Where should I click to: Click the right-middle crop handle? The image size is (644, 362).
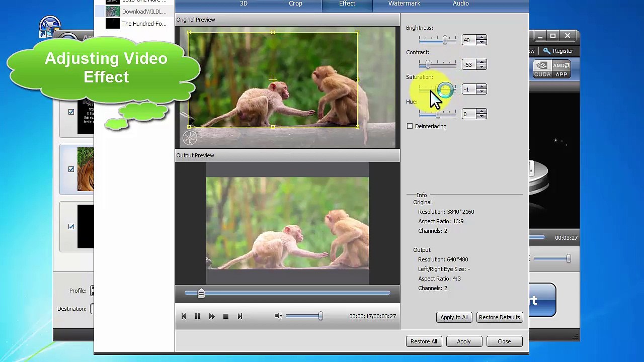tap(357, 79)
